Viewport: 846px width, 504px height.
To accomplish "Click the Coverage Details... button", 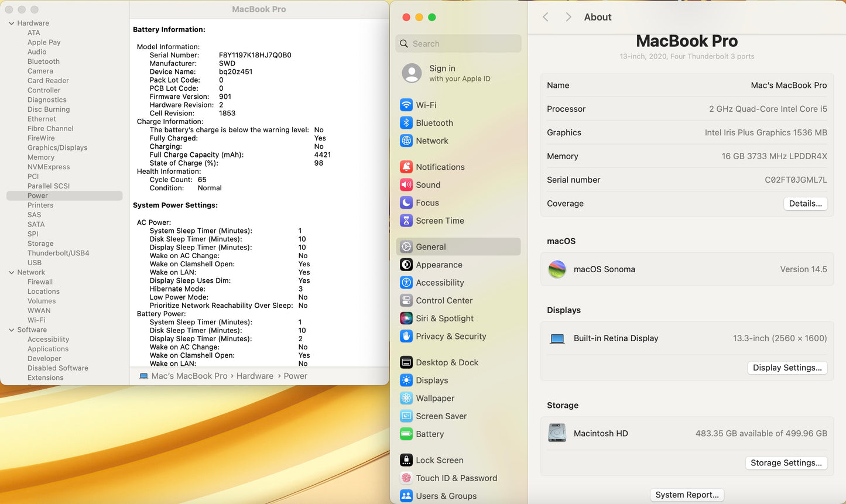I will coord(805,204).
